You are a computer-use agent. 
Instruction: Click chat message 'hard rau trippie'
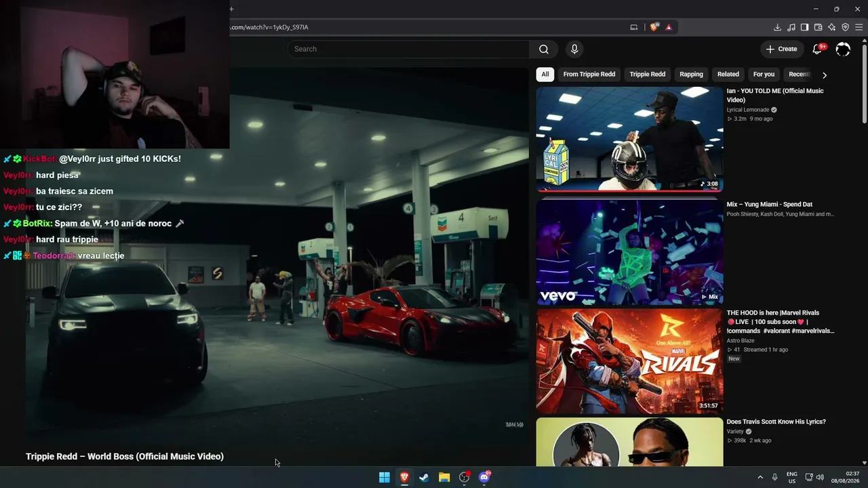[x=67, y=239]
